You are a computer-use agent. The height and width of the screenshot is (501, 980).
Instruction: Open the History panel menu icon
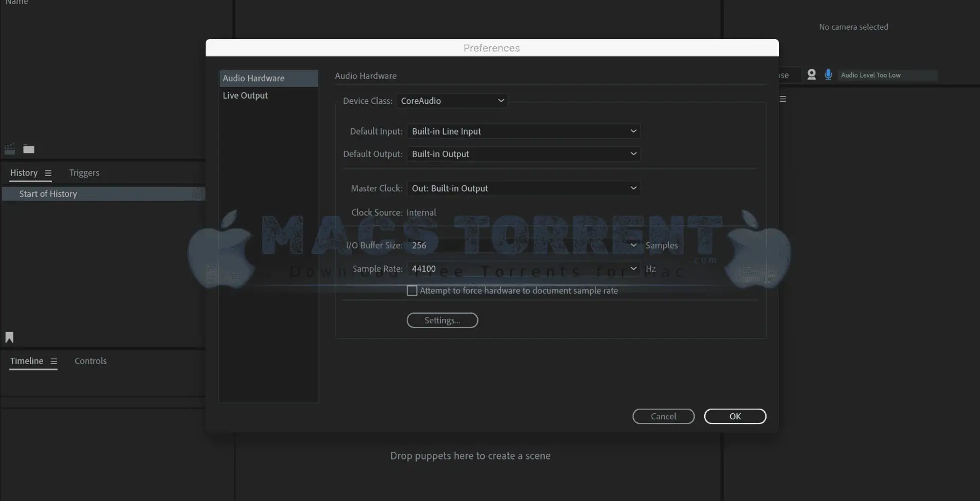pos(48,174)
